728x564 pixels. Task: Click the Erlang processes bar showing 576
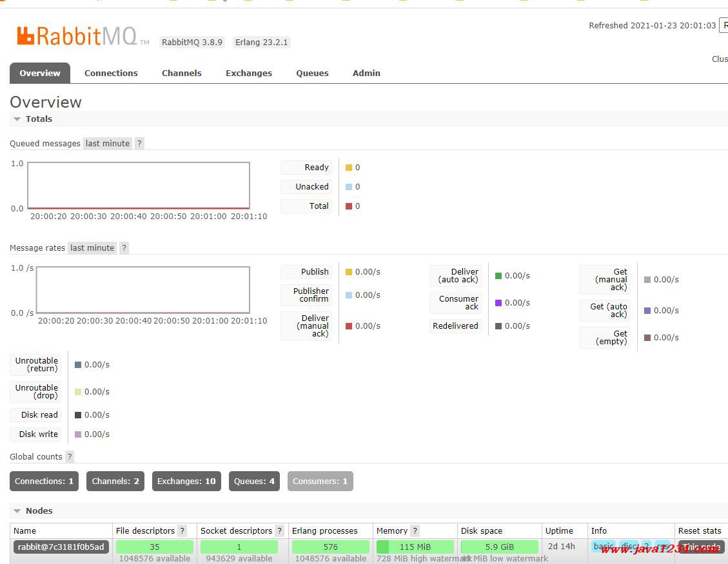pos(331,547)
